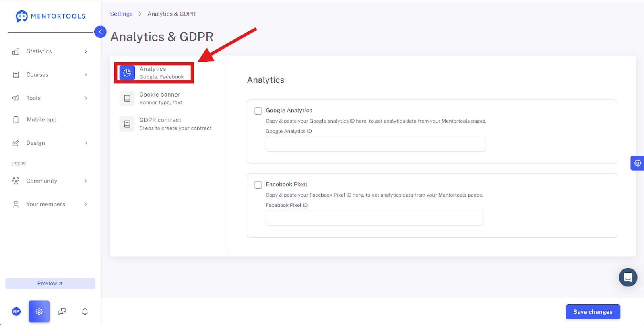Image resolution: width=644 pixels, height=325 pixels.
Task: Expand the Your members menu chevron
Action: coord(86,204)
